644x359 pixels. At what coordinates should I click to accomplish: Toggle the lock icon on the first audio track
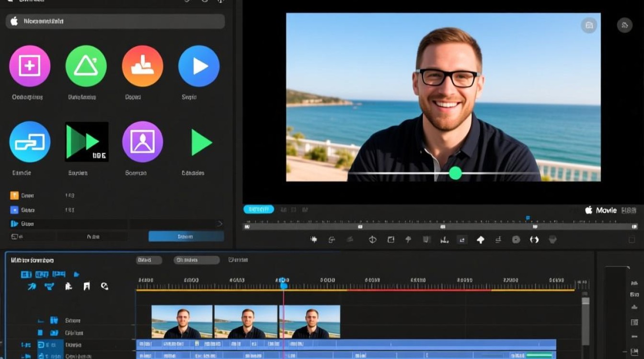click(x=40, y=345)
